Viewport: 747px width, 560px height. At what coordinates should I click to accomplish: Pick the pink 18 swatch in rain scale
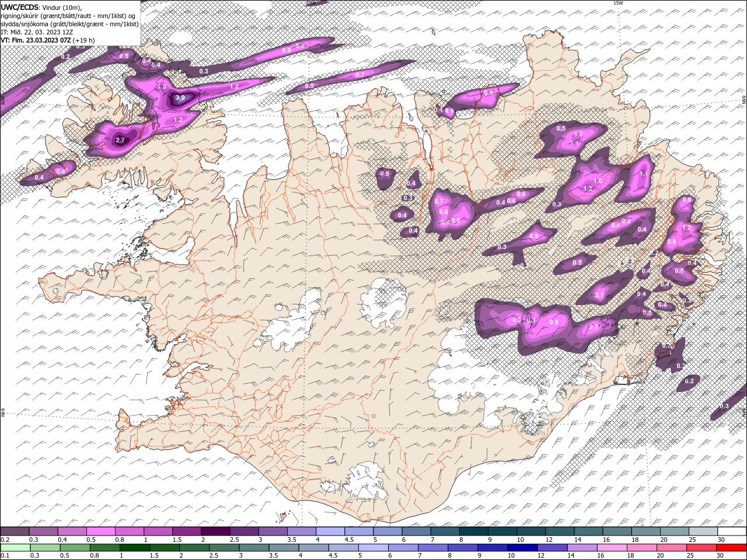click(x=642, y=548)
